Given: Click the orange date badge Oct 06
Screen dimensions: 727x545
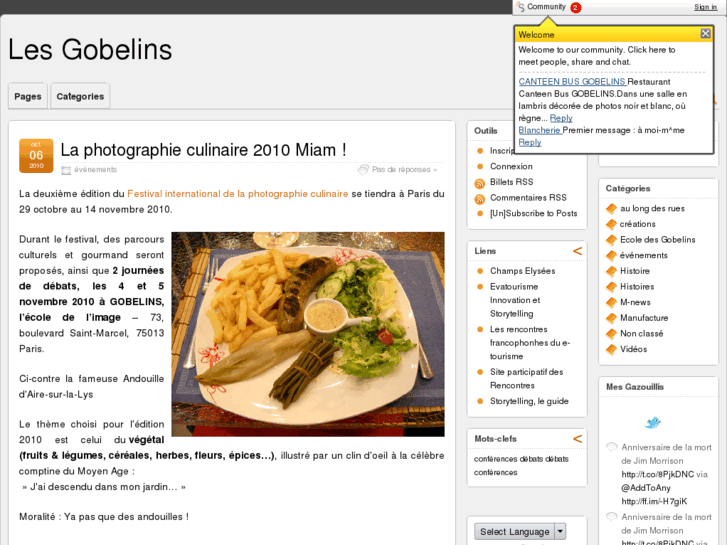Looking at the screenshot, I should [36, 156].
